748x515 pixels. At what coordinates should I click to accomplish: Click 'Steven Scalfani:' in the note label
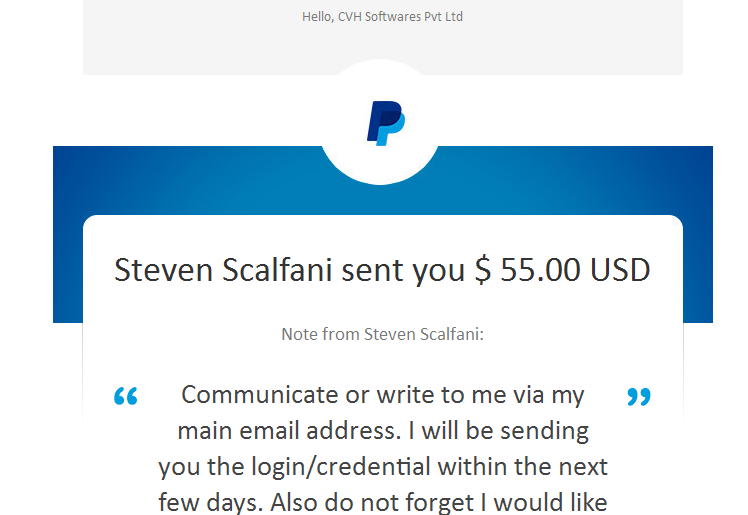pyautogui.click(x=424, y=334)
